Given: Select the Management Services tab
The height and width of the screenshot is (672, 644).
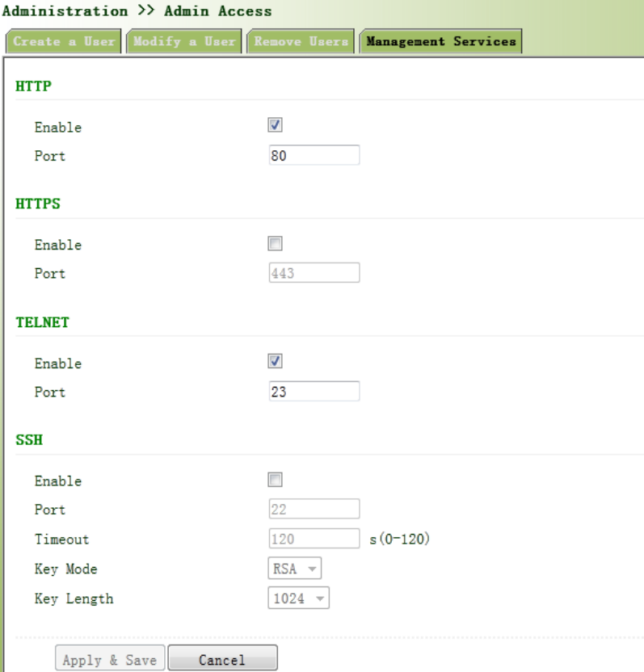Looking at the screenshot, I should pos(440,41).
